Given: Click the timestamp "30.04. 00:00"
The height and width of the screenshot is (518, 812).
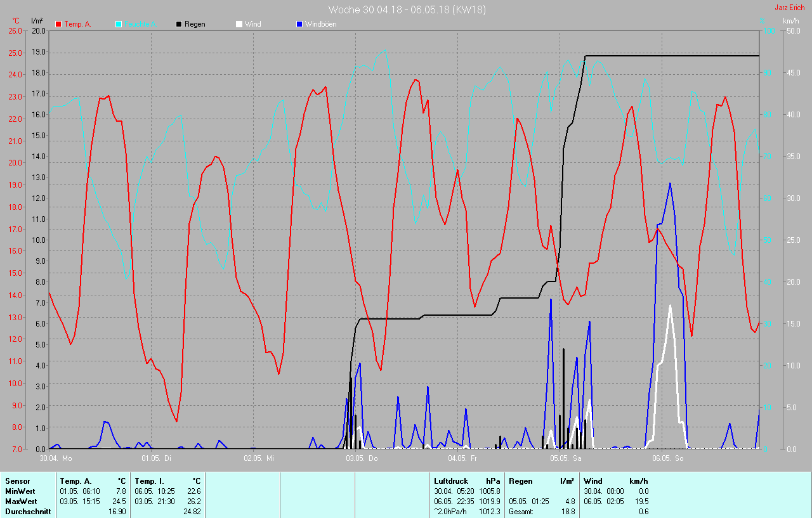Looking at the screenshot, I should pyautogui.click(x=604, y=491).
